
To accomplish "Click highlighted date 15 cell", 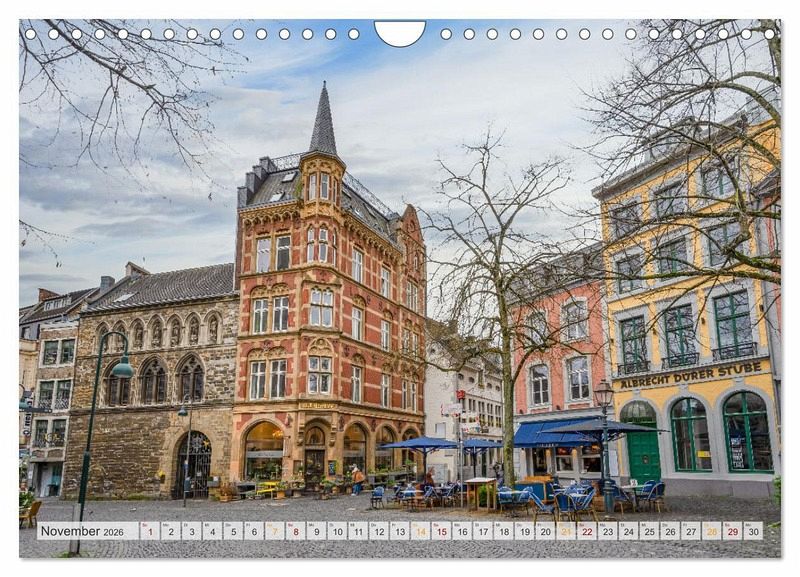I will click(x=441, y=531).
